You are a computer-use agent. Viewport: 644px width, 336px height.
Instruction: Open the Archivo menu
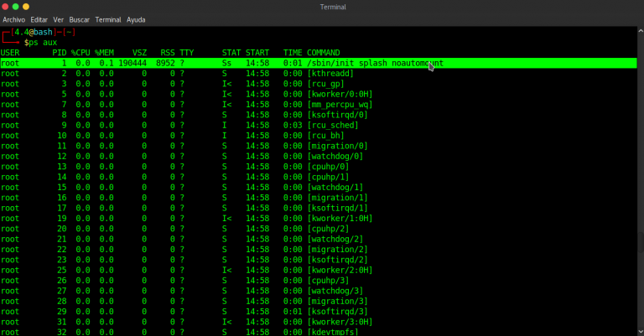[x=13, y=18]
